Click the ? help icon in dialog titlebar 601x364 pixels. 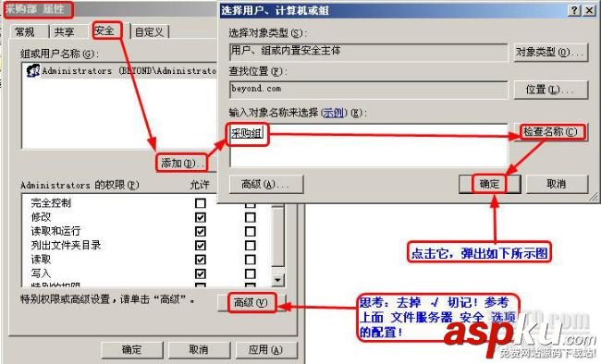(x=574, y=10)
